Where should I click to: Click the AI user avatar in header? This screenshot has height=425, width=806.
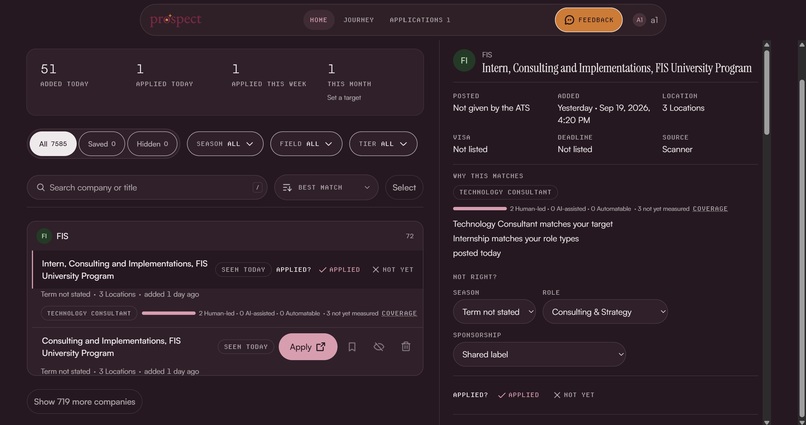[x=639, y=20]
